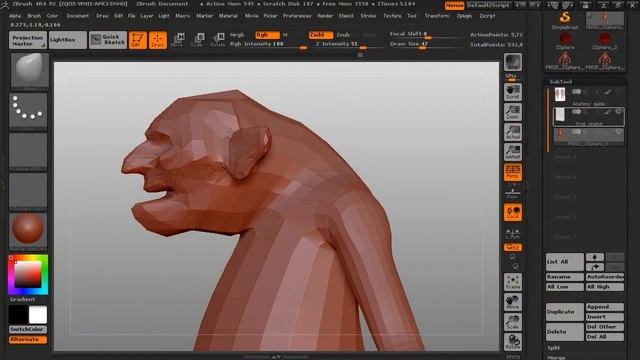Open the Brush menu

tap(34, 16)
